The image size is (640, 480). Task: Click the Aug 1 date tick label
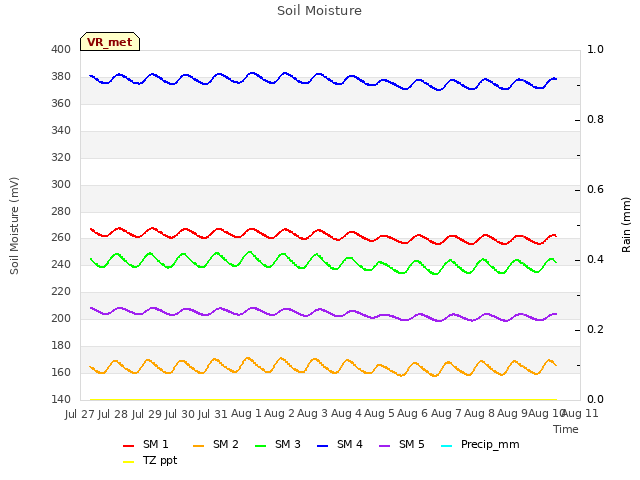pyautogui.click(x=246, y=414)
